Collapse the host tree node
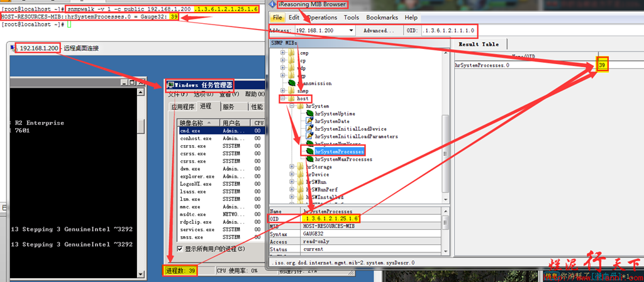 coord(283,99)
